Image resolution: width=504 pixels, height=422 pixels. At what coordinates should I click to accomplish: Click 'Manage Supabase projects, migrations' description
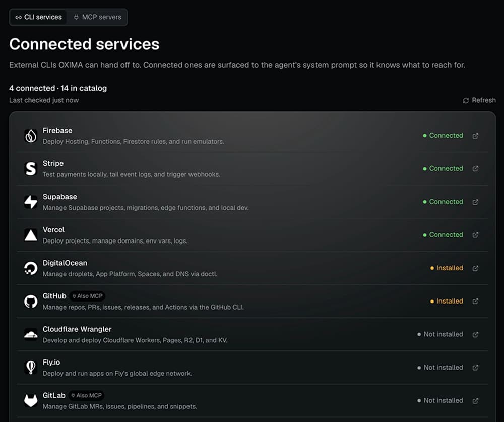(146, 208)
